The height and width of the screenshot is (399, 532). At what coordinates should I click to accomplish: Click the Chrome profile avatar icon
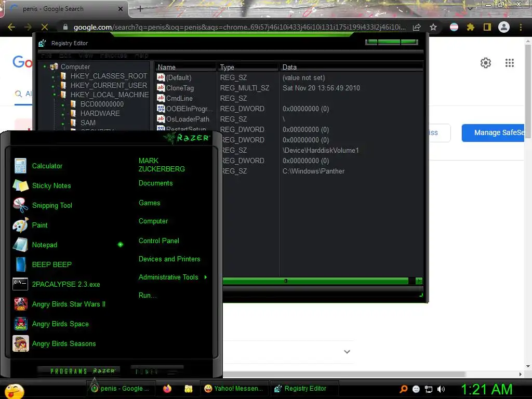tap(504, 27)
